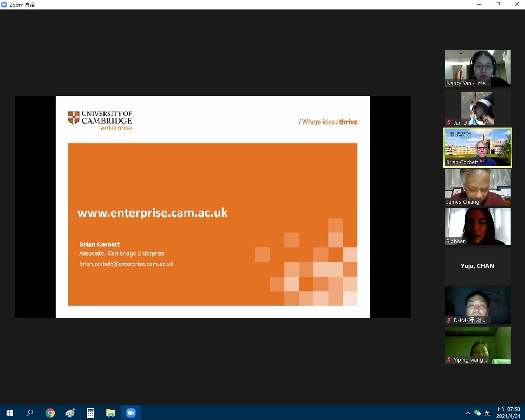Open the taskbar clock and date
Screen dimensions: 525x420
click(x=508, y=413)
